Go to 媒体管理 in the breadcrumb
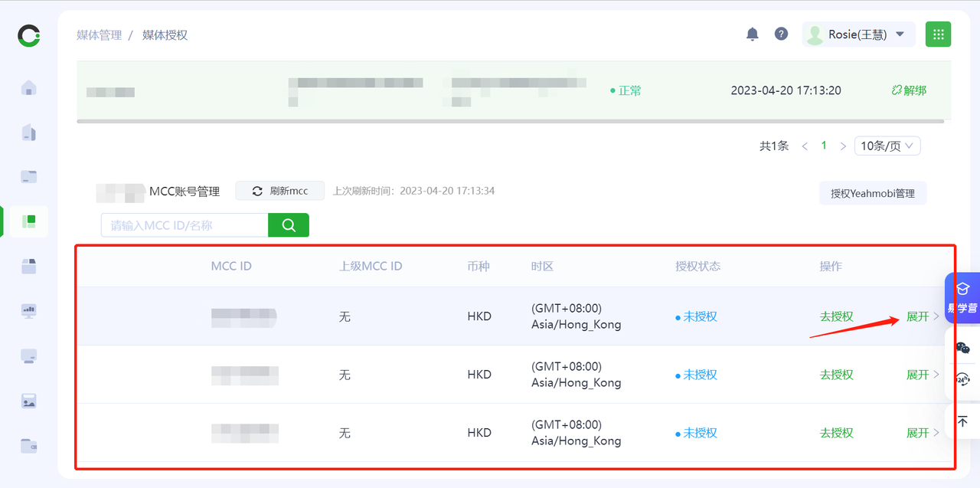 point(100,35)
